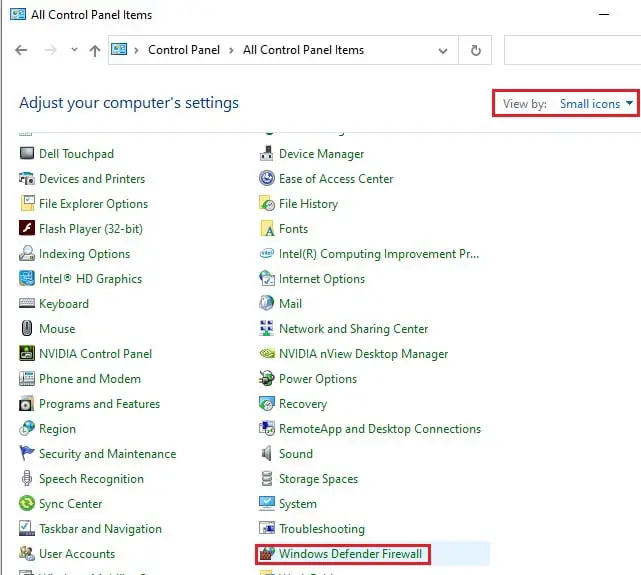The width and height of the screenshot is (641, 575).
Task: Open Intel Computing Improvement Program icon
Action: coord(267,253)
